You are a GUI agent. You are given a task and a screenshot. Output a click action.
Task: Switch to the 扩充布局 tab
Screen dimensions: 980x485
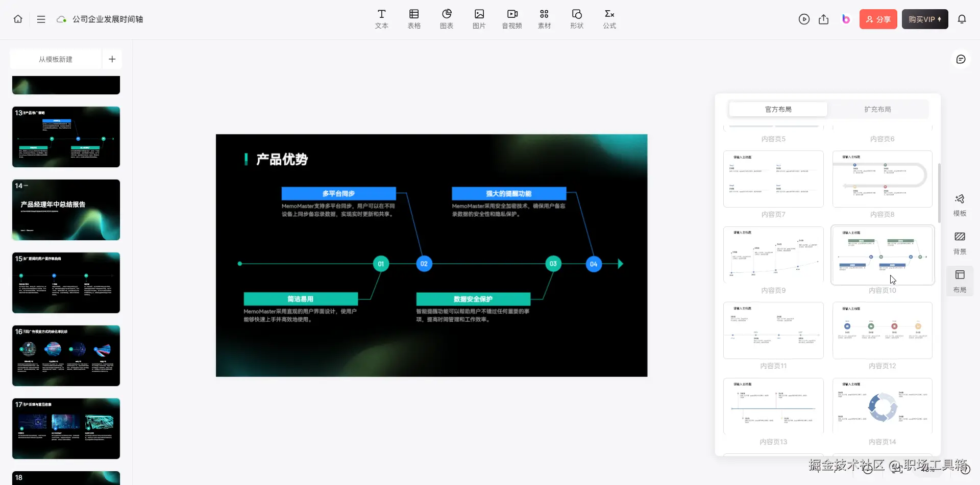click(877, 109)
